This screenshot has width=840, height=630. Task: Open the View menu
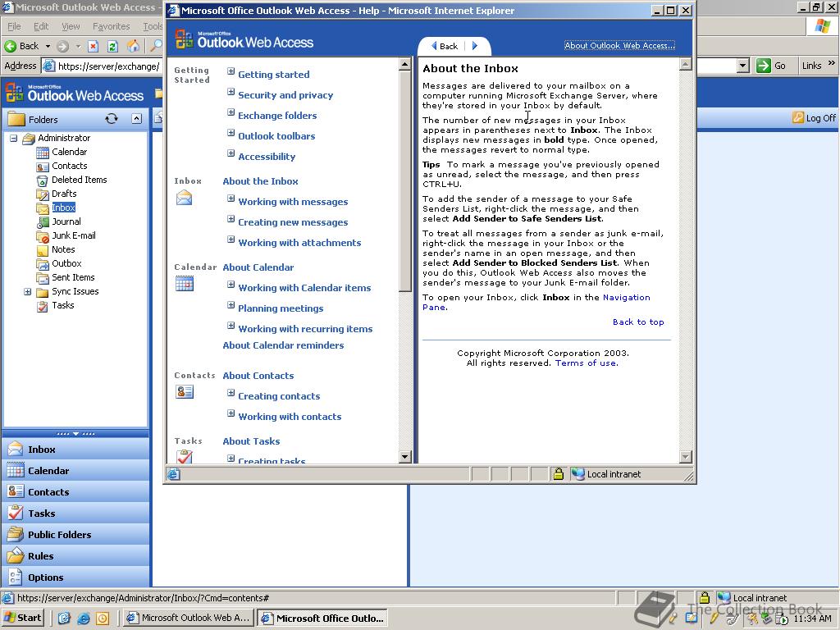click(x=71, y=26)
